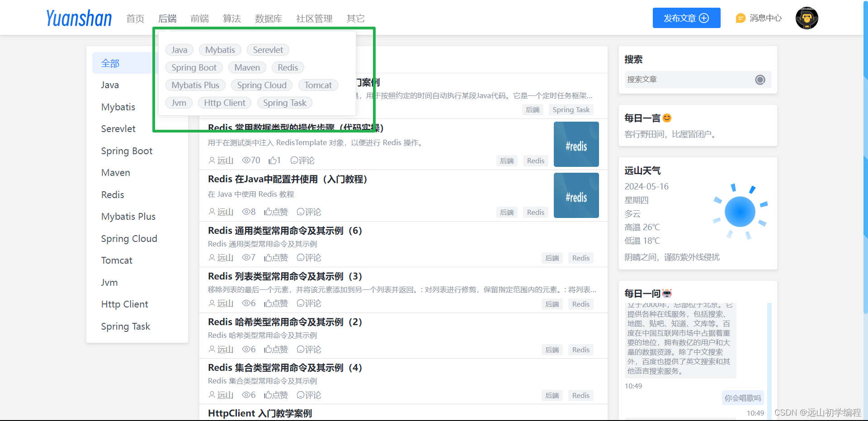Select Tomcat in left category sidebar
Image resolution: width=868 pixels, height=421 pixels.
tap(117, 260)
